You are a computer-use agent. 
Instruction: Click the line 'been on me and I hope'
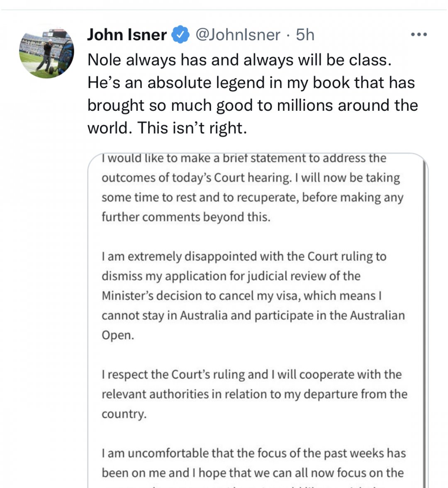[252, 473]
